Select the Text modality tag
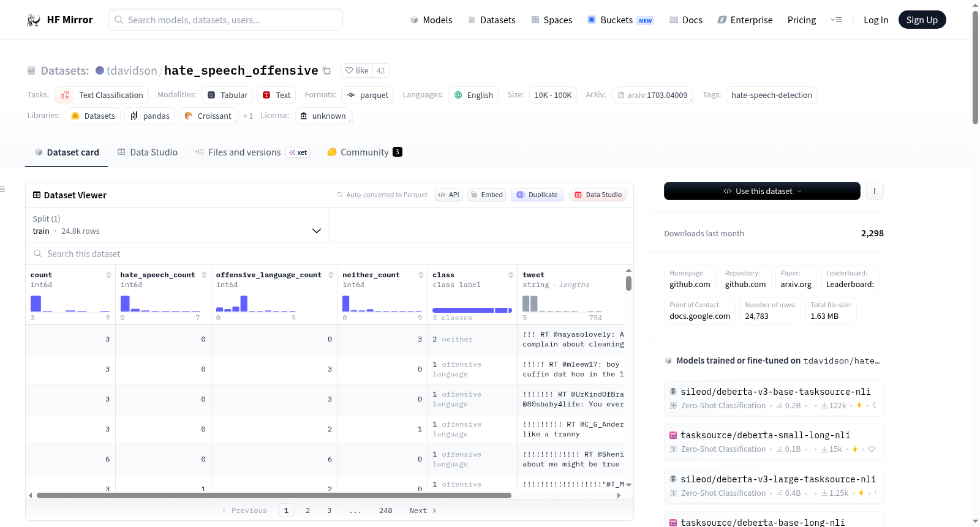The image size is (980, 527). coord(276,95)
